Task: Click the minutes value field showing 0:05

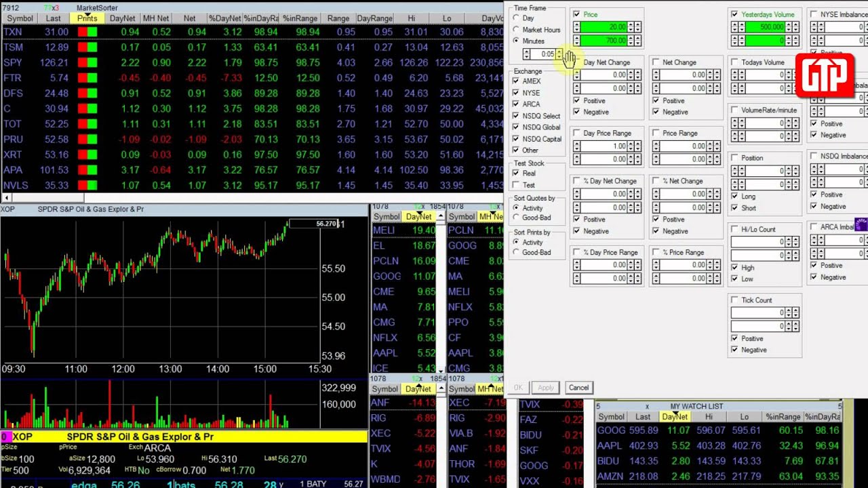Action: 543,54
